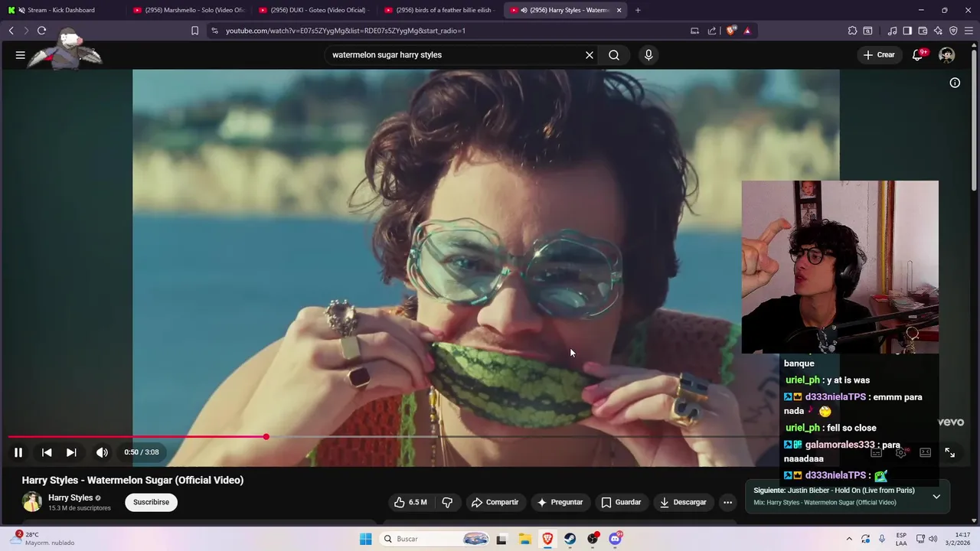Viewport: 980px width, 551px height.
Task: Like the video with thumbs up
Action: click(x=410, y=502)
